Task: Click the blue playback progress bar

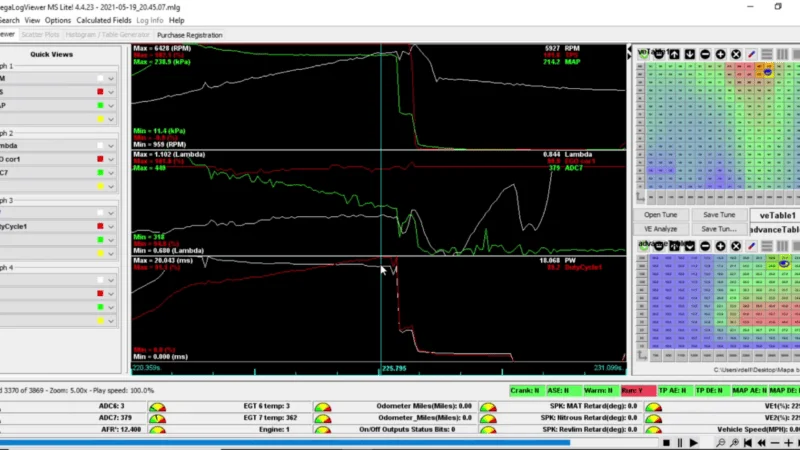Action: point(285,442)
